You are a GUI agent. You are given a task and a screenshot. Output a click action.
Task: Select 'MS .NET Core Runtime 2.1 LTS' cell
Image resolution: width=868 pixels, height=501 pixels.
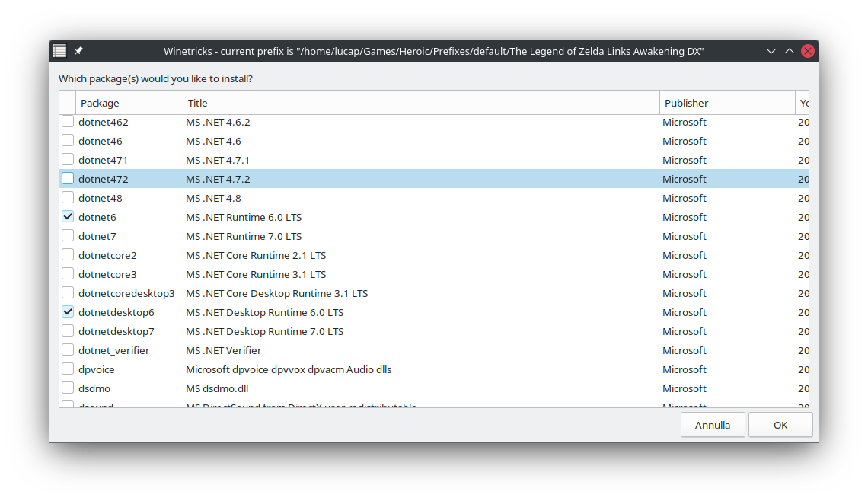click(256, 255)
